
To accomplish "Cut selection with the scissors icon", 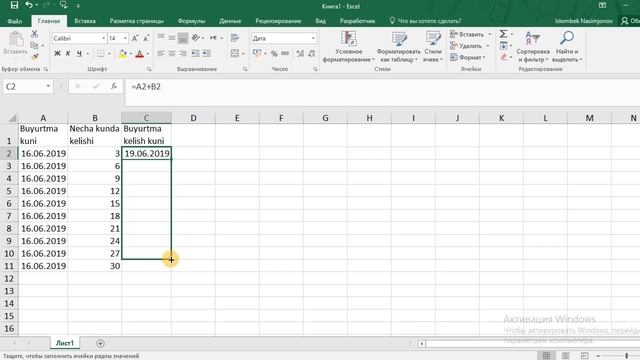I will 35,34.
